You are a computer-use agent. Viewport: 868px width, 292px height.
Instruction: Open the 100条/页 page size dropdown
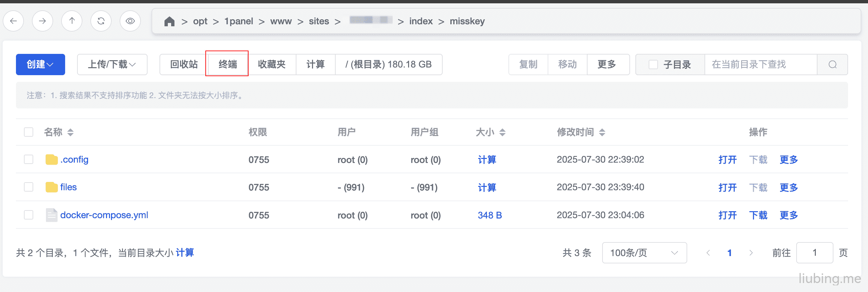pyautogui.click(x=644, y=253)
